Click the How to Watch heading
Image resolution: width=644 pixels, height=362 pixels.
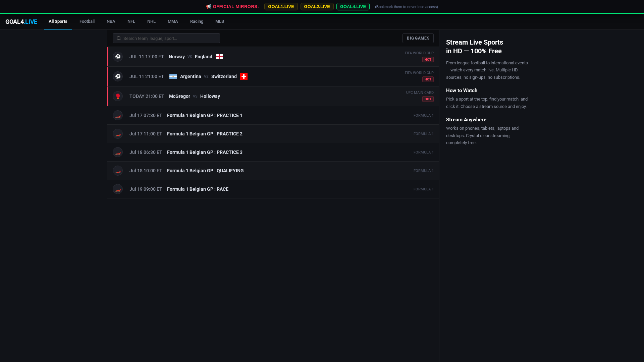tap(462, 90)
